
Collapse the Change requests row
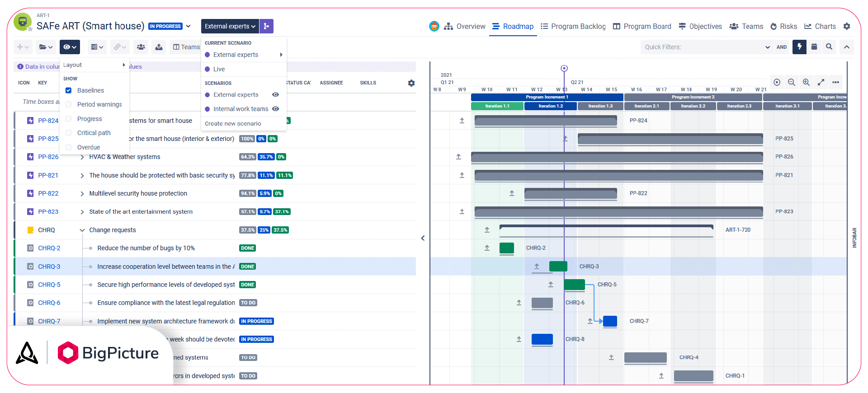click(82, 230)
